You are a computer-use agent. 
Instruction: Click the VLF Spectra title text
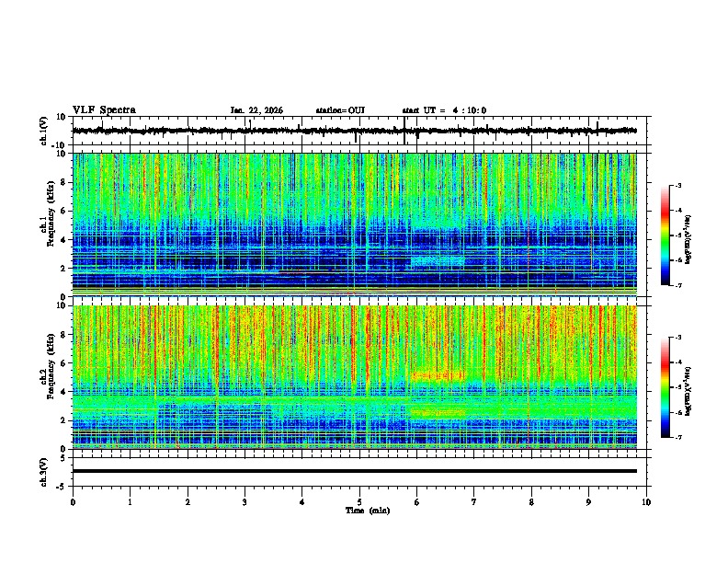[x=104, y=110]
